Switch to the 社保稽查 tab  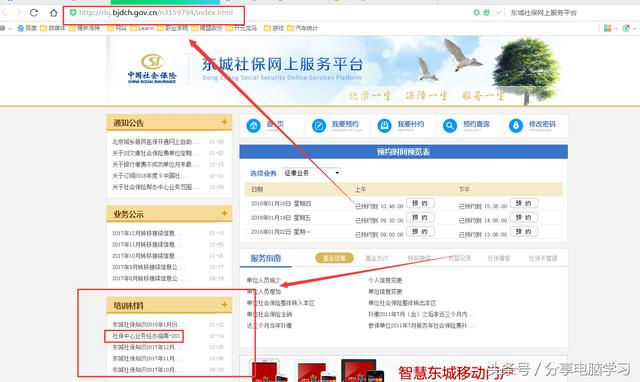pos(499,258)
